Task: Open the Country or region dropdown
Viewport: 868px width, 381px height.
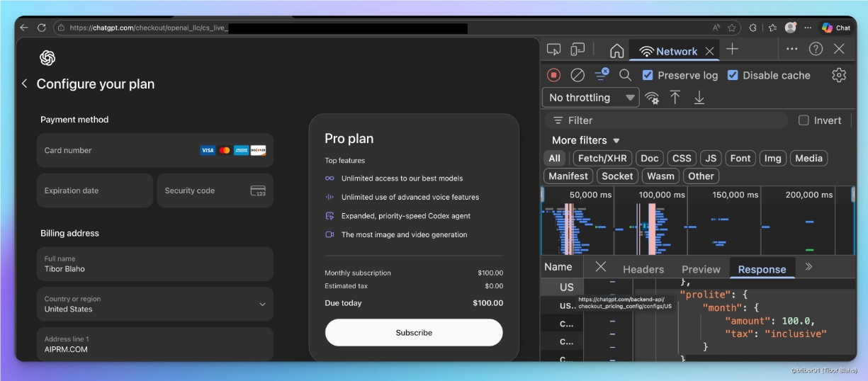Action: [x=154, y=304]
